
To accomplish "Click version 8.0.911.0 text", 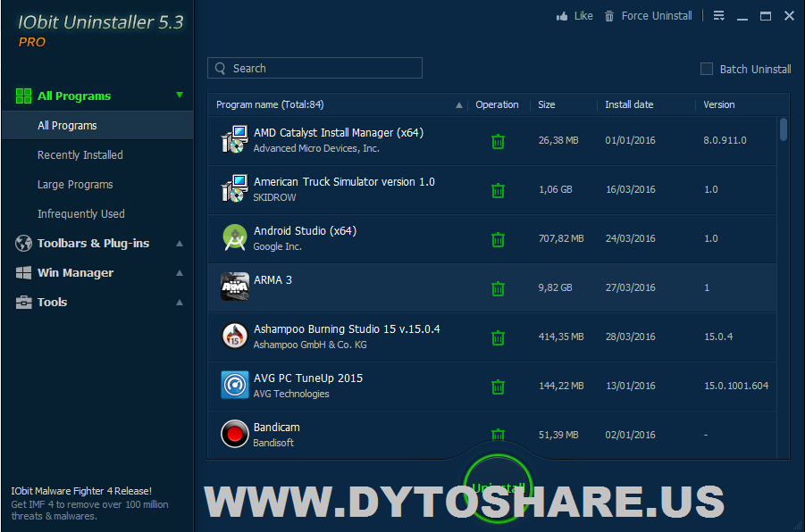I will click(x=725, y=140).
